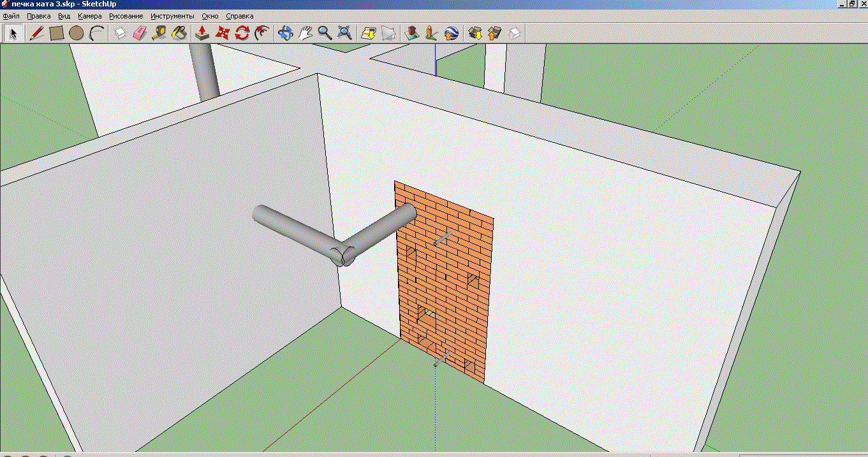Image resolution: width=868 pixels, height=457 pixels.
Task: Open the Инструменты menu
Action: 172,16
